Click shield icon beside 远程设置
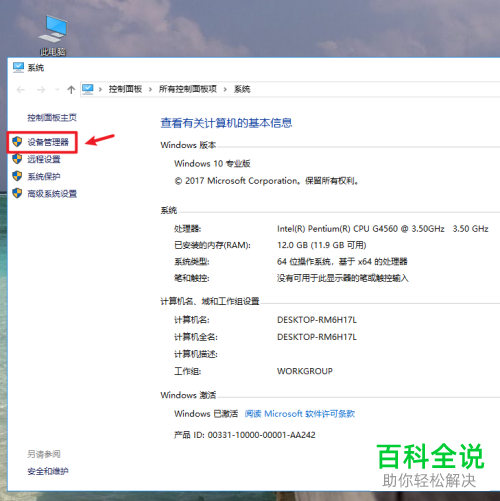500x501 pixels. [x=17, y=159]
